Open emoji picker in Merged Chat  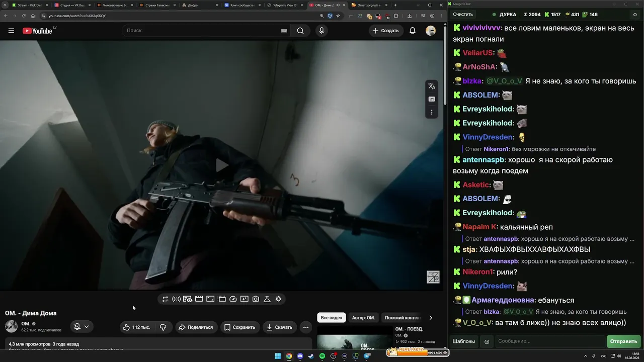click(x=487, y=342)
